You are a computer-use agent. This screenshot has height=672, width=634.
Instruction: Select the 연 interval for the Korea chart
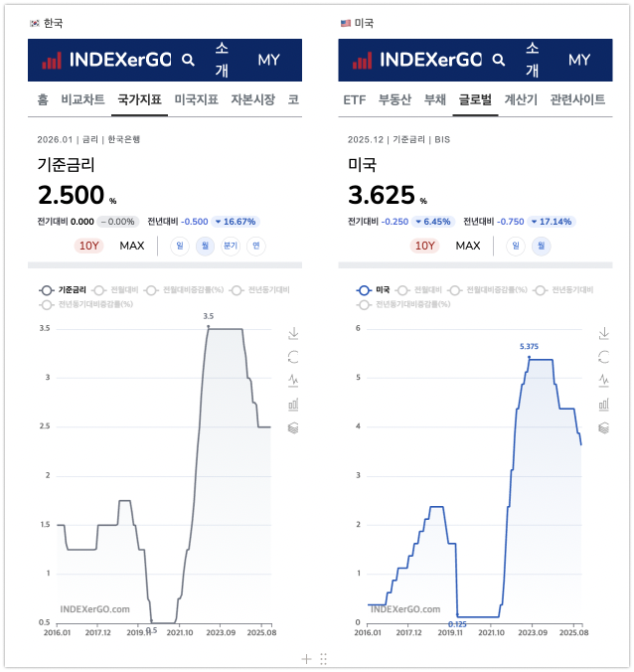(x=256, y=246)
